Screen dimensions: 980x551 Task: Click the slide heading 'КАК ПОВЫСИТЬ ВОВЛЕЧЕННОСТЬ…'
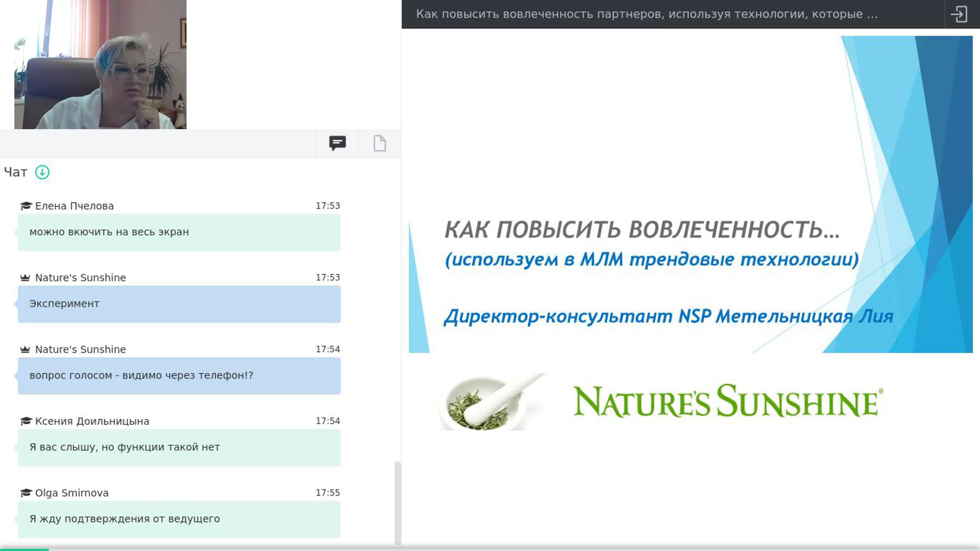pos(642,229)
